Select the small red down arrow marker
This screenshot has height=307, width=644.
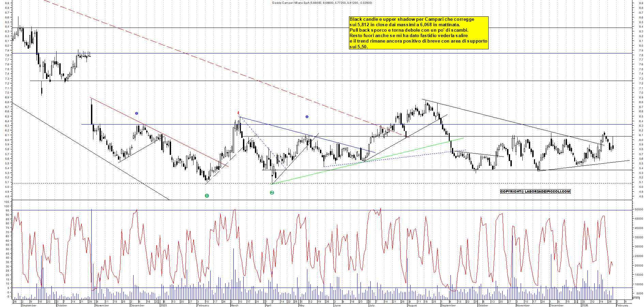tap(238, 113)
